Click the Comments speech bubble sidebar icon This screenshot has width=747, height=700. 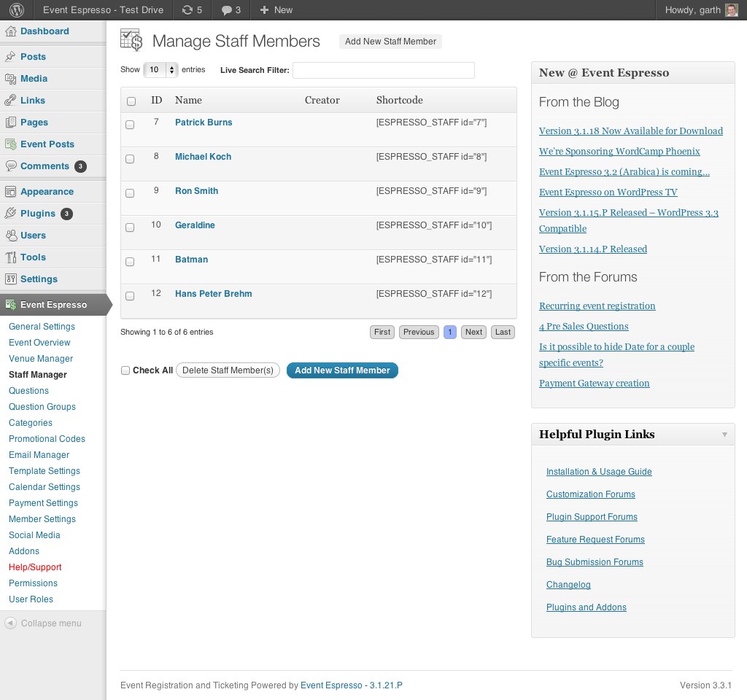pyautogui.click(x=10, y=166)
